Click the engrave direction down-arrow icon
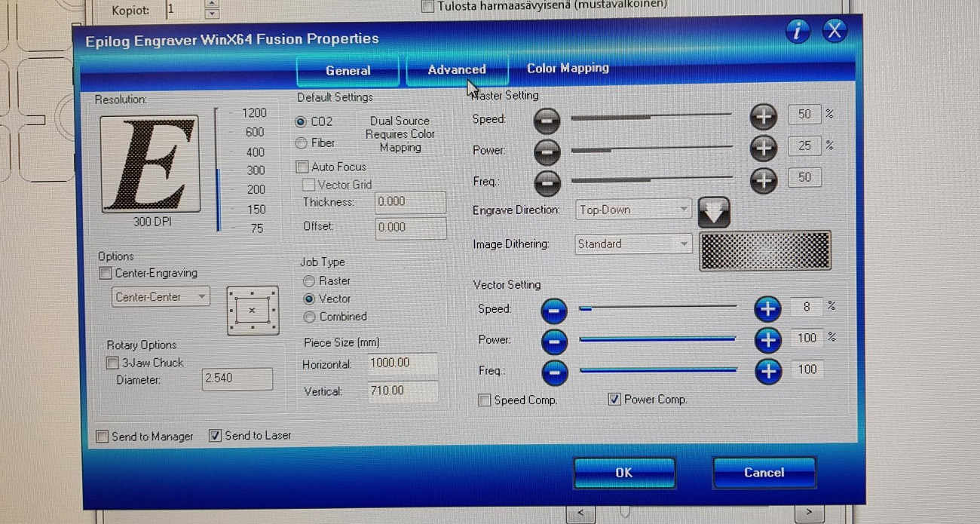 point(714,212)
